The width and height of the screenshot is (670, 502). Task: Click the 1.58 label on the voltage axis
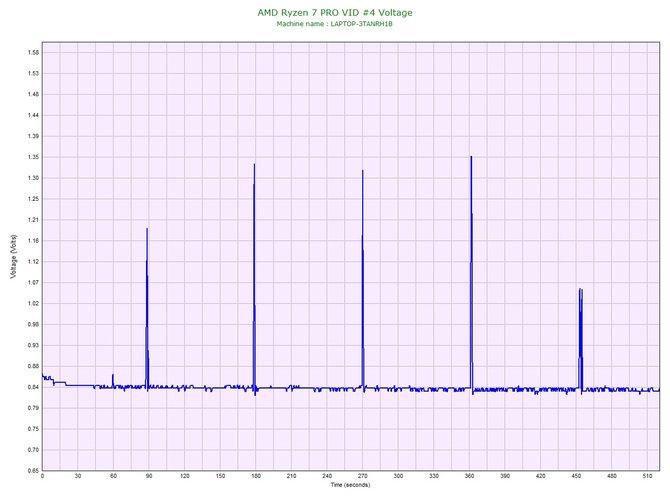(x=33, y=53)
